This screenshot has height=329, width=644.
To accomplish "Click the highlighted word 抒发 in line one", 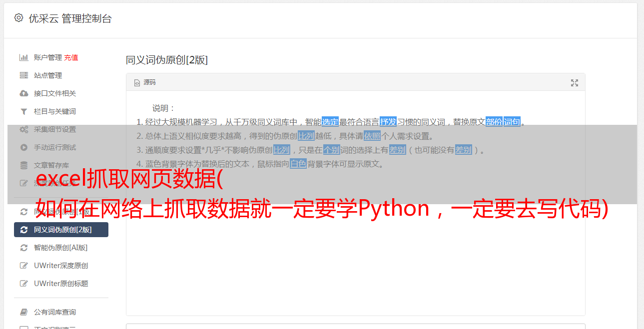I will tap(388, 122).
